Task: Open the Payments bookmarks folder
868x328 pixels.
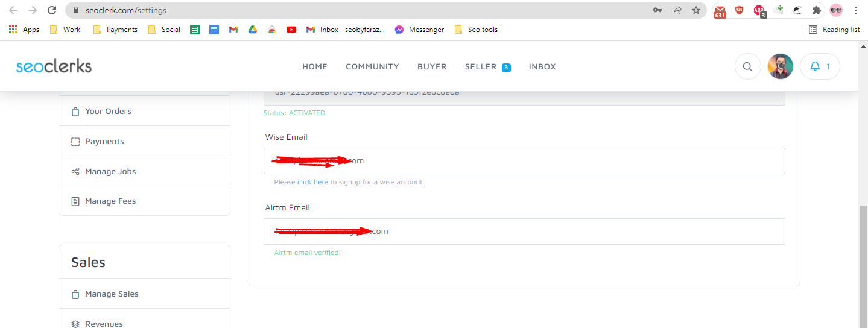Action: coord(115,30)
